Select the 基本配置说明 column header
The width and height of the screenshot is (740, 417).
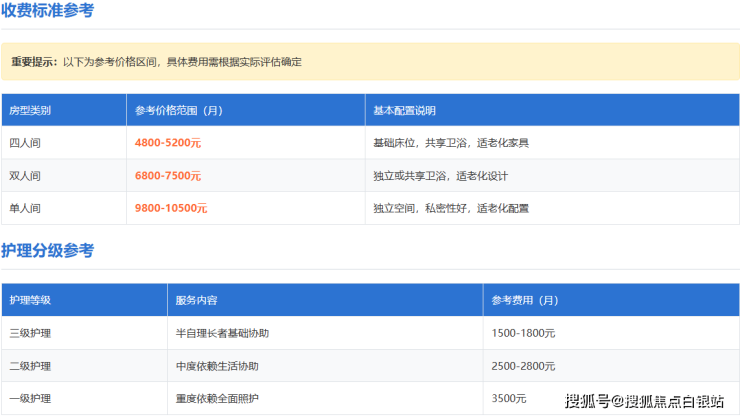coord(404,110)
